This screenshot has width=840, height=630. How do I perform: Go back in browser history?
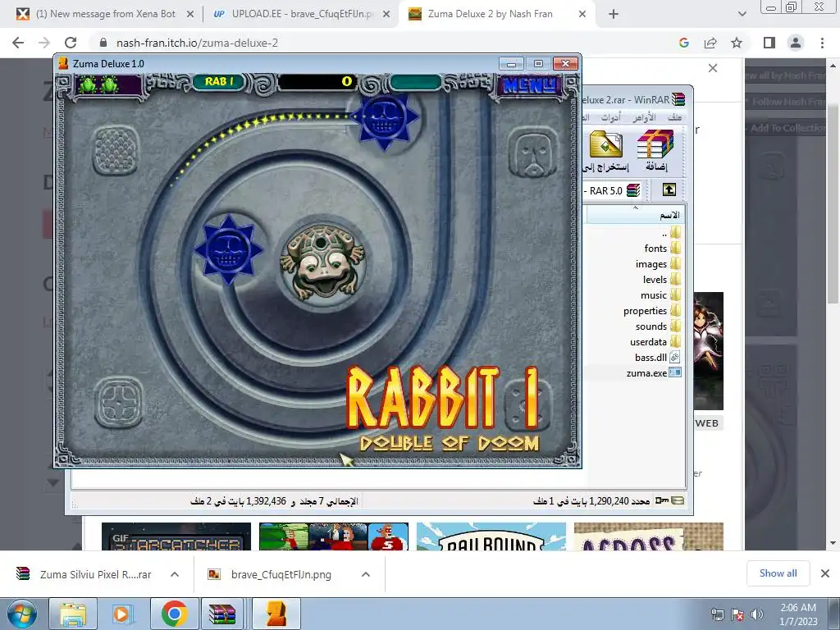click(x=18, y=43)
